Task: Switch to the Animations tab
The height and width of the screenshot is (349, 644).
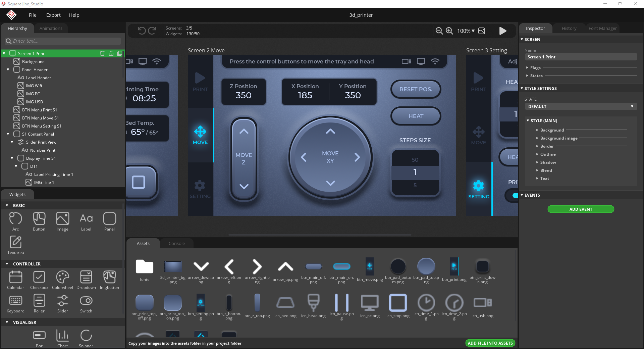Action: [51, 28]
